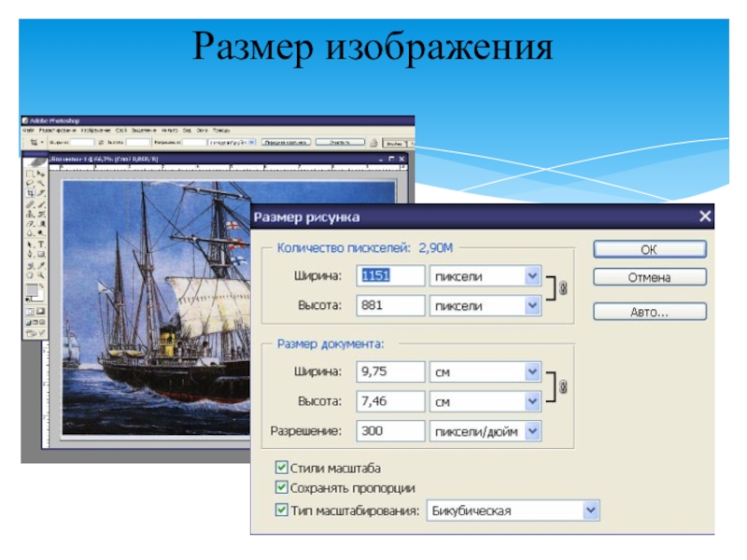This screenshot has width=747, height=560.
Task: Open the Редактирование menu
Action: pos(57,130)
